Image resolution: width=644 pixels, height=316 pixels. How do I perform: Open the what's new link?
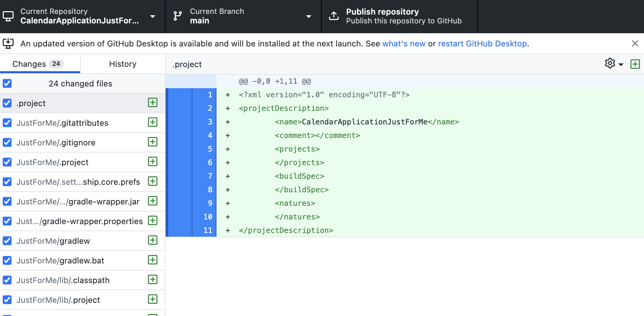(x=404, y=44)
